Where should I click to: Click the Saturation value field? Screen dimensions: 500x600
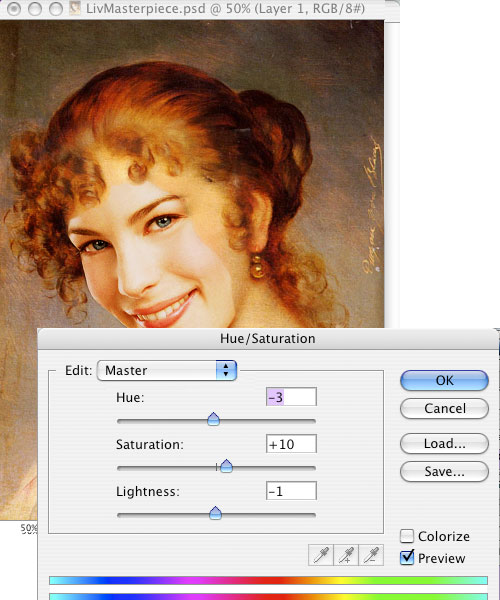click(x=291, y=444)
